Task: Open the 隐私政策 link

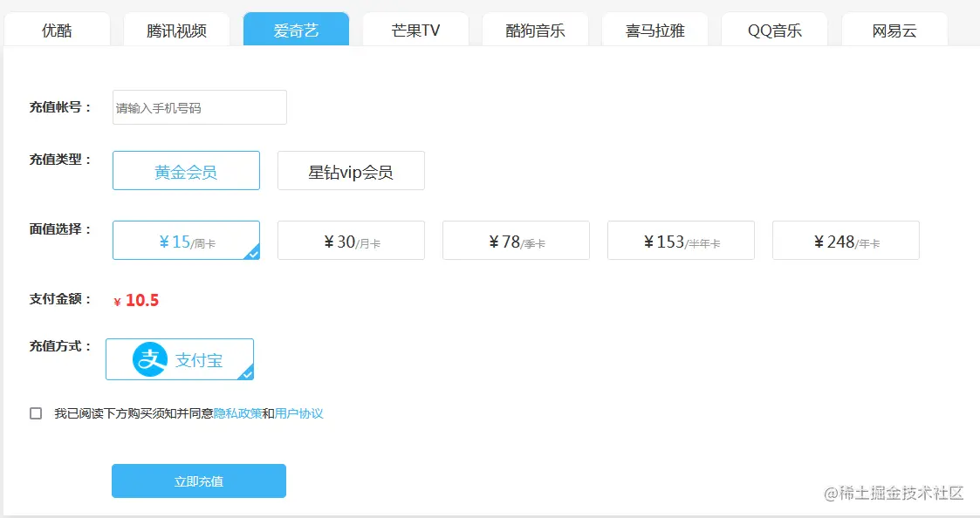Action: click(x=237, y=413)
